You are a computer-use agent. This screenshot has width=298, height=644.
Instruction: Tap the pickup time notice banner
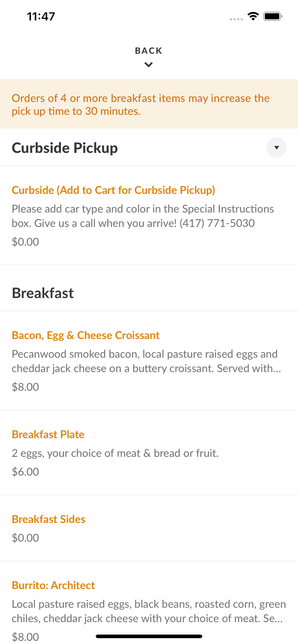pos(149,104)
